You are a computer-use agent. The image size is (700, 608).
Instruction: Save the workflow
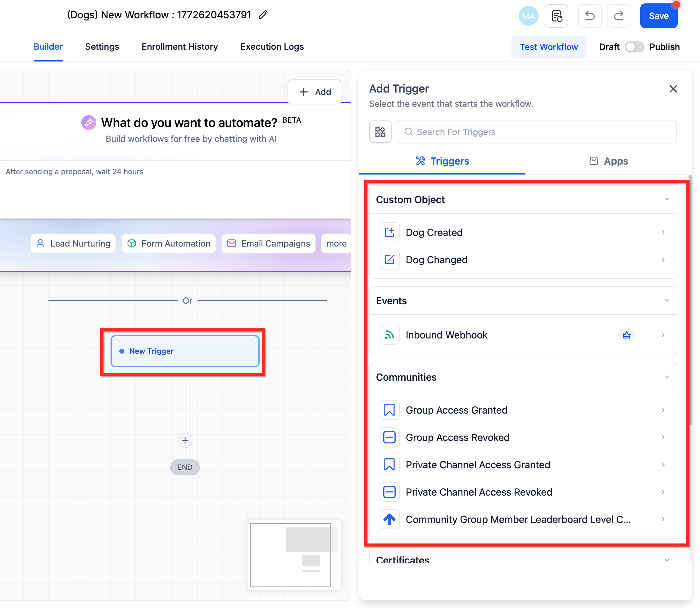point(659,16)
